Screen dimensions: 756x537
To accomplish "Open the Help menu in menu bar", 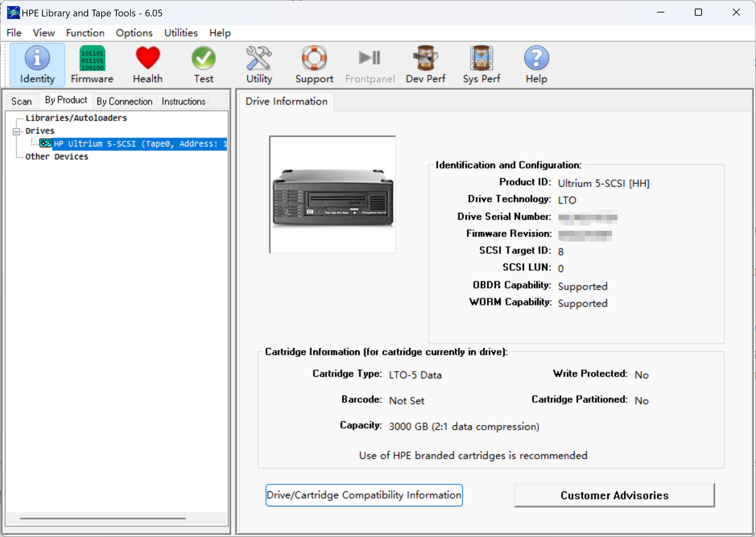I will [220, 33].
